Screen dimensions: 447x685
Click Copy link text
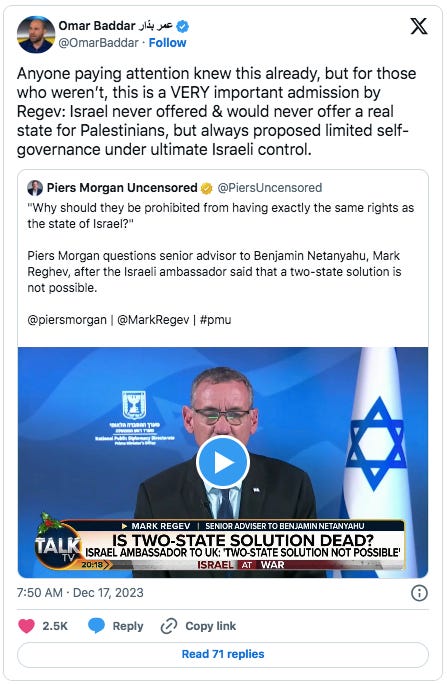coord(211,626)
